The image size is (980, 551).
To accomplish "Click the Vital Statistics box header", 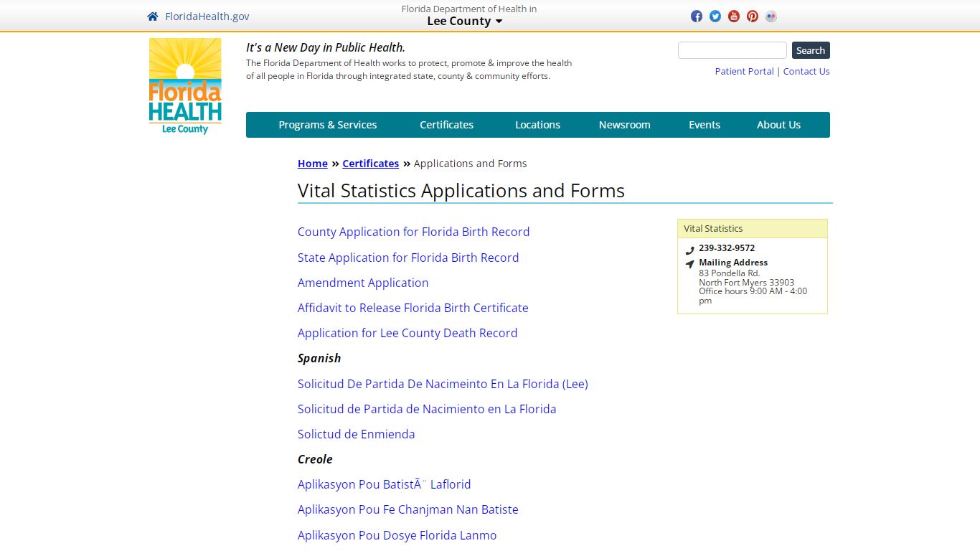I will click(753, 229).
